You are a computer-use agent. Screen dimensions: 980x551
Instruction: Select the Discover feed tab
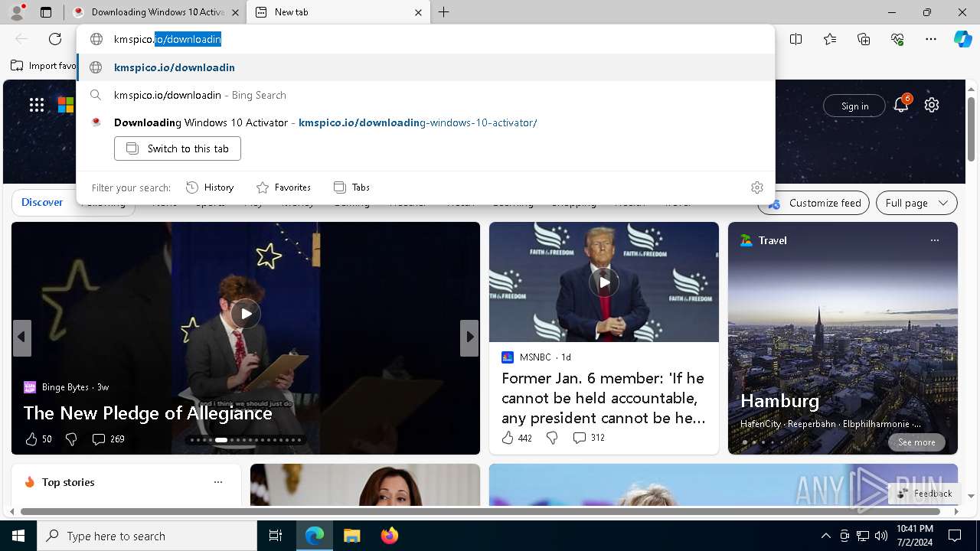42,203
